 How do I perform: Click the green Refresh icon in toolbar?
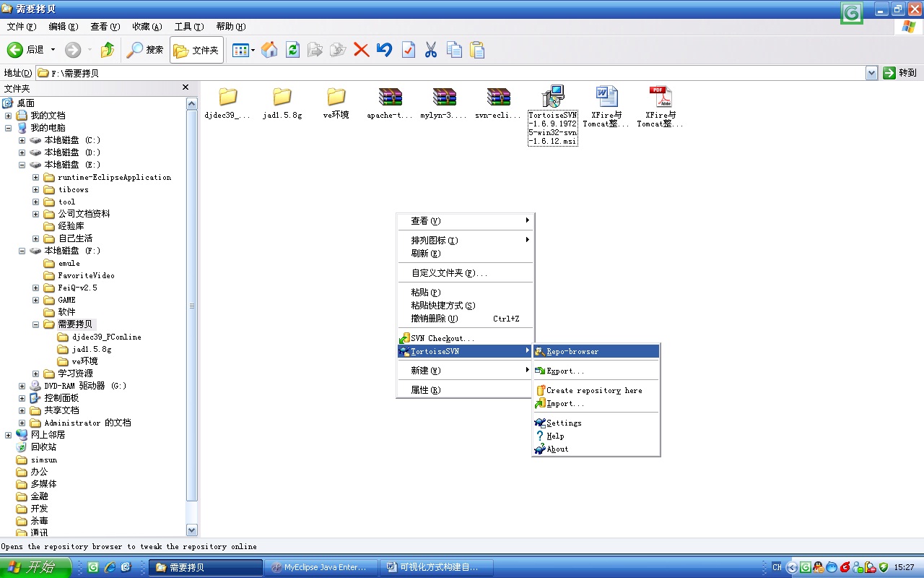pos(292,50)
